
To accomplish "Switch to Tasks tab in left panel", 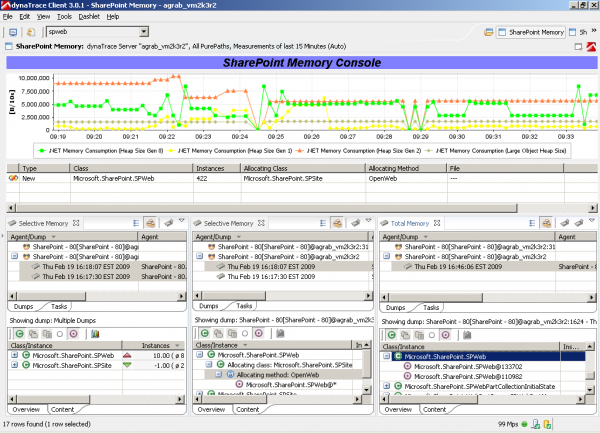I will click(x=59, y=307).
